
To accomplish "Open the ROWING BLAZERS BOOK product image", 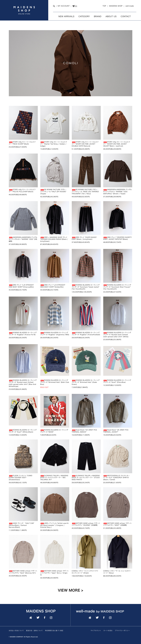I will pos(55,411).
